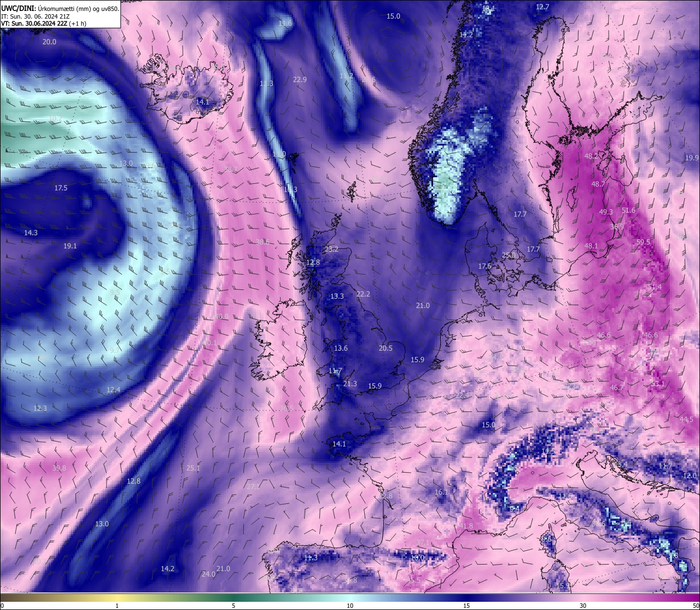This screenshot has width=700, height=610.
Task: Click the 49.3 value on the map
Action: tap(606, 212)
